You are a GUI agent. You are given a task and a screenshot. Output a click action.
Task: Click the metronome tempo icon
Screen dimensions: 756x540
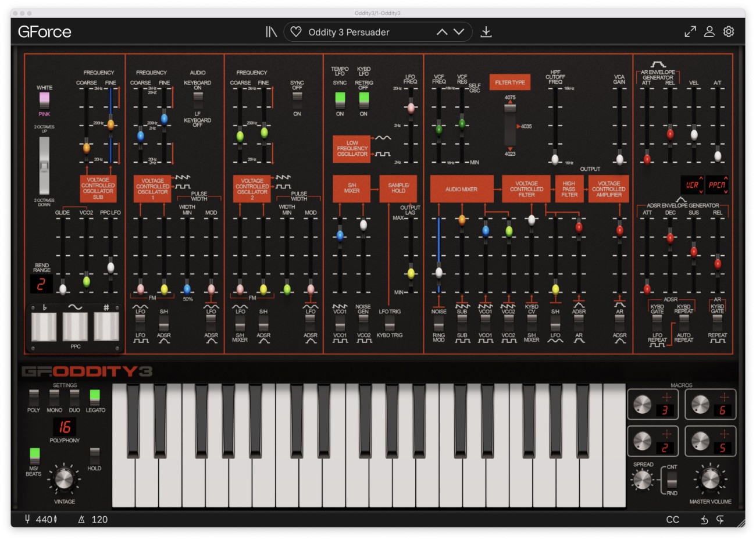pos(81,520)
